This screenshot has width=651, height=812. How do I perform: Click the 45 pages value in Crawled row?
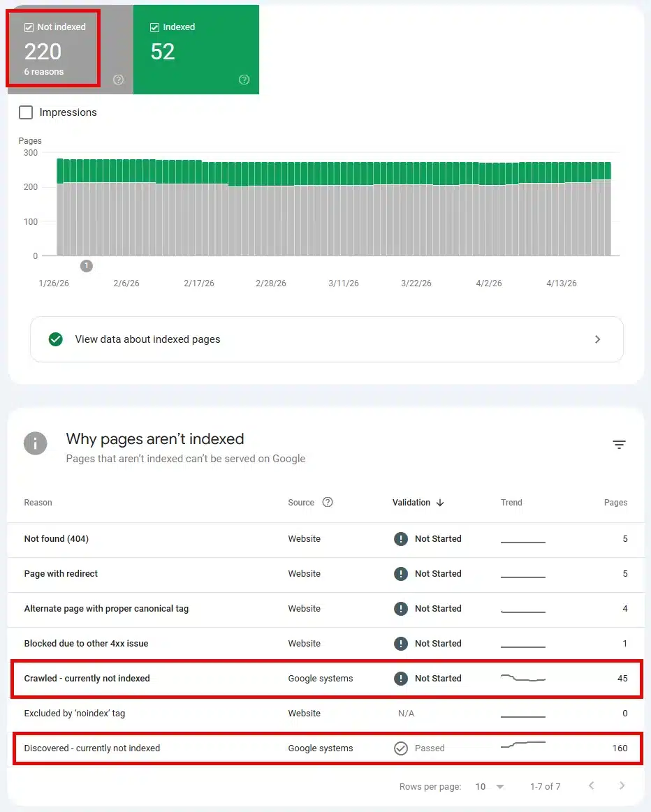622,679
